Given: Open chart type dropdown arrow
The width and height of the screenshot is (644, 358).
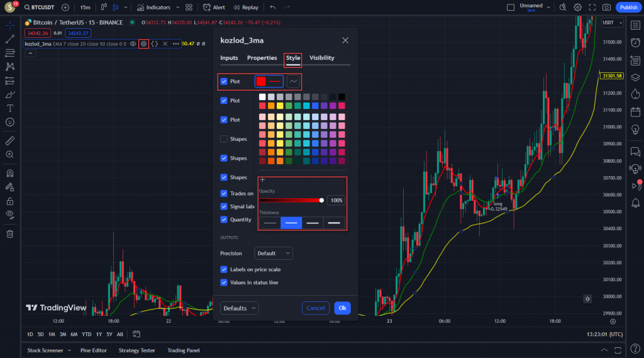Looking at the screenshot, I should pos(126,8).
